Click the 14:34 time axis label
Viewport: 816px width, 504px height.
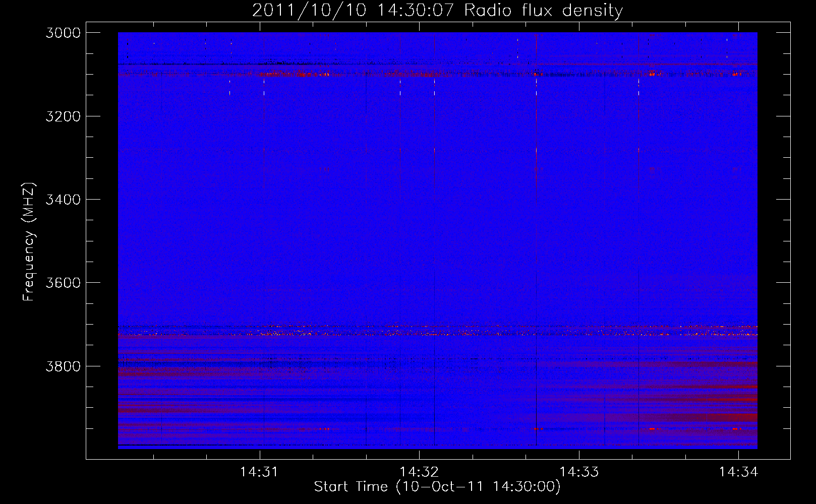(x=738, y=472)
